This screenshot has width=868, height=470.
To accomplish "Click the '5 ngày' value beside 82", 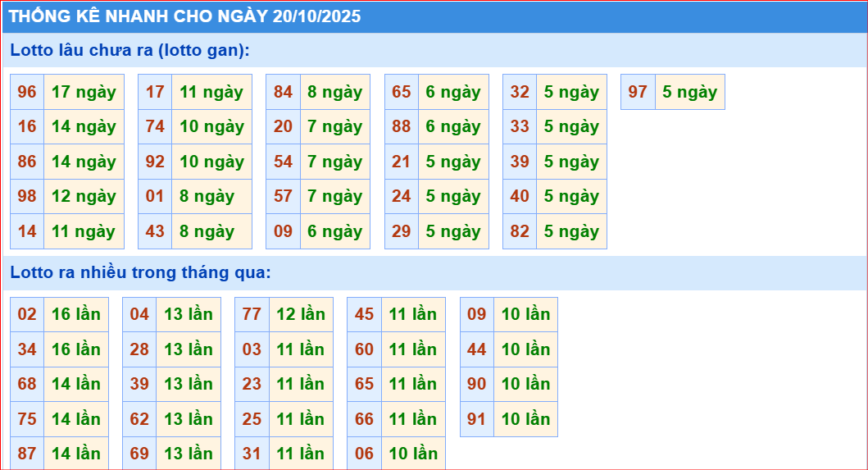I will [x=572, y=231].
